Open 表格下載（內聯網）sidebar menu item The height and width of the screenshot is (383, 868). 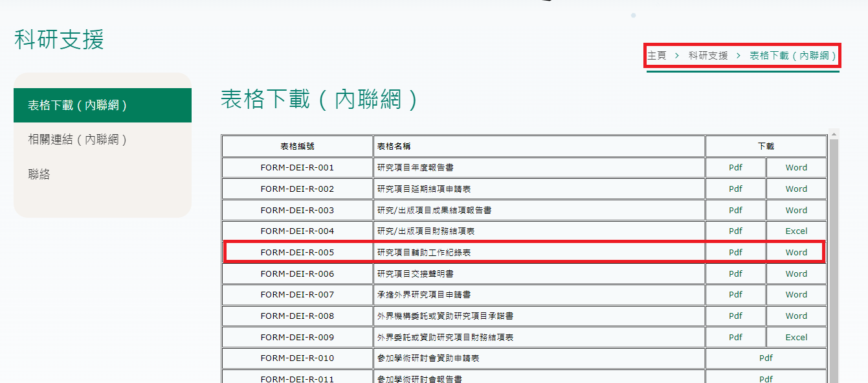(x=78, y=106)
